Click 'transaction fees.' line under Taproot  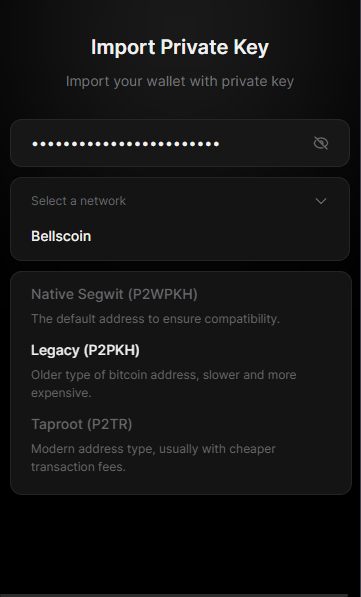78,467
